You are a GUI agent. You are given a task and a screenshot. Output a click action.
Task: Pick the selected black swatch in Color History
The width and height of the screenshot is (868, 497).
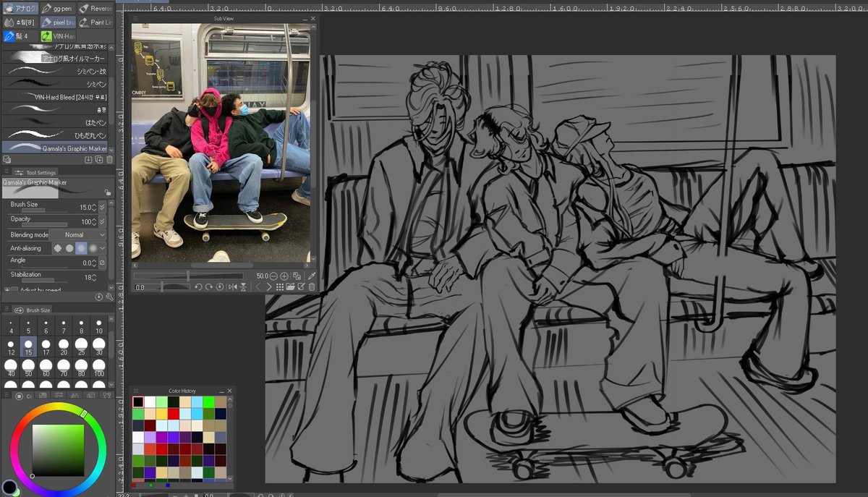[x=138, y=402]
